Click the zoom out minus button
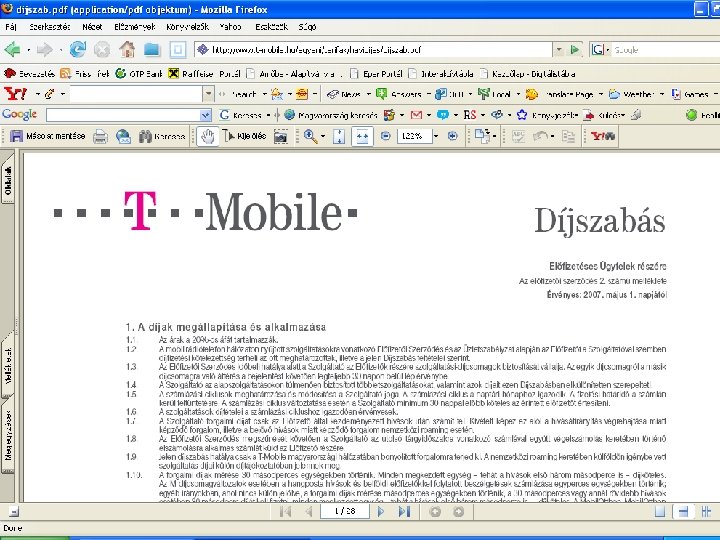This screenshot has height=540, width=720. (x=386, y=136)
